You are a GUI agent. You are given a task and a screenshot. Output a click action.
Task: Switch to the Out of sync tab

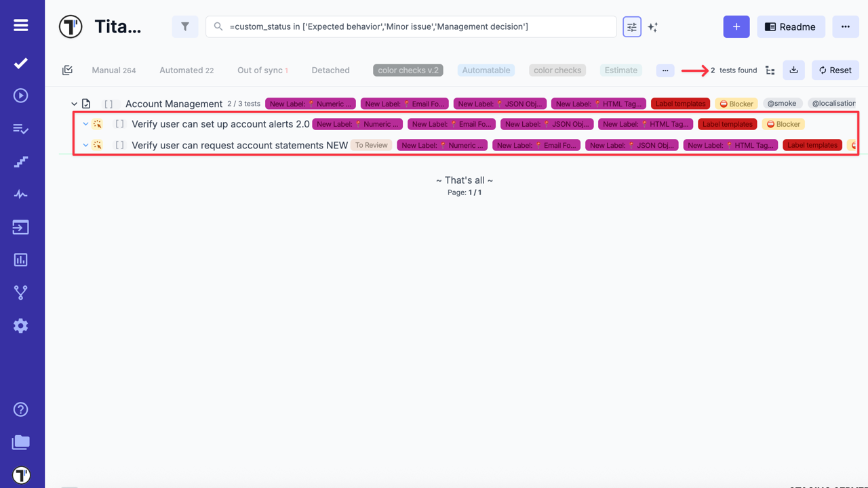(x=262, y=70)
